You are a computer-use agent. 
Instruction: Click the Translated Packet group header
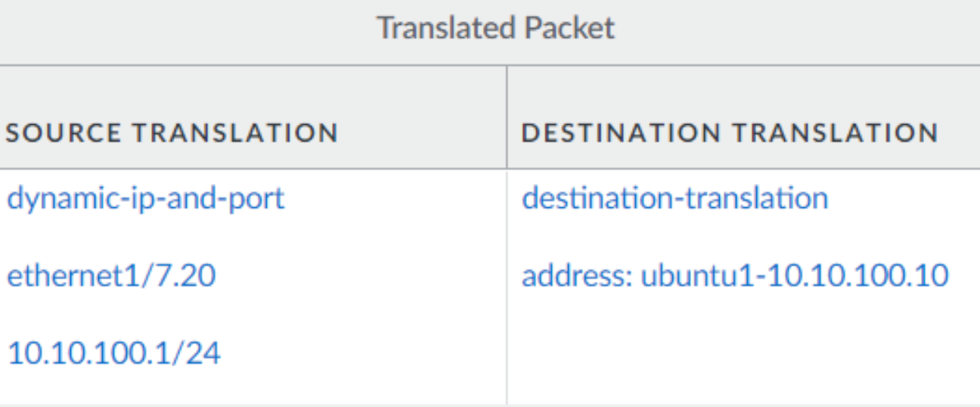tap(495, 29)
